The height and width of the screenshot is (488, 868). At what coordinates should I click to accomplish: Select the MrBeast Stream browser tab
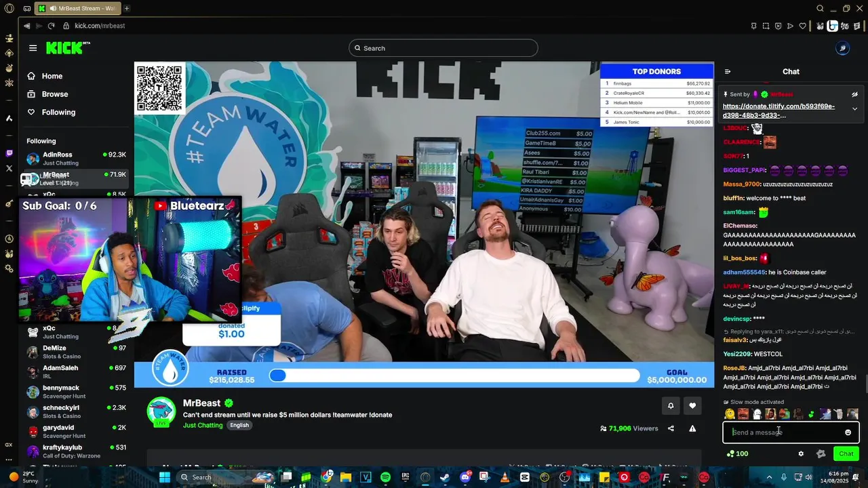click(78, 8)
